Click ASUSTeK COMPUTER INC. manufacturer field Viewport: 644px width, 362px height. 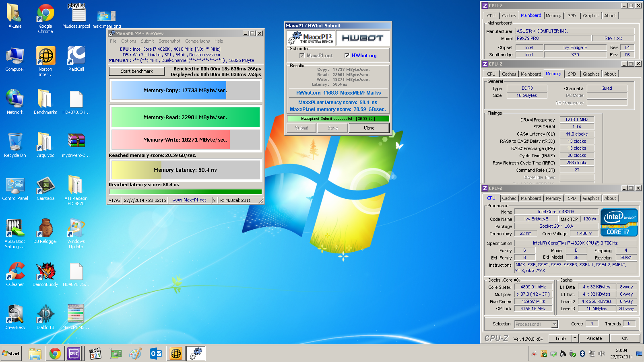point(575,31)
